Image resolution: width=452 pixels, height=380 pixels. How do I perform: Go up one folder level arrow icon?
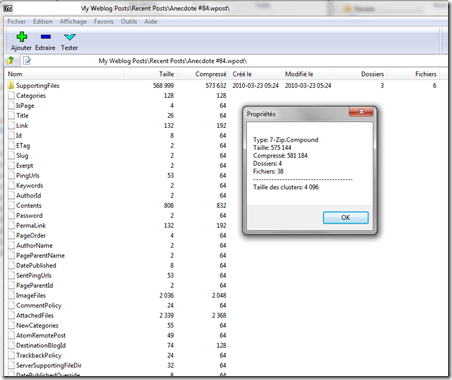point(10,61)
